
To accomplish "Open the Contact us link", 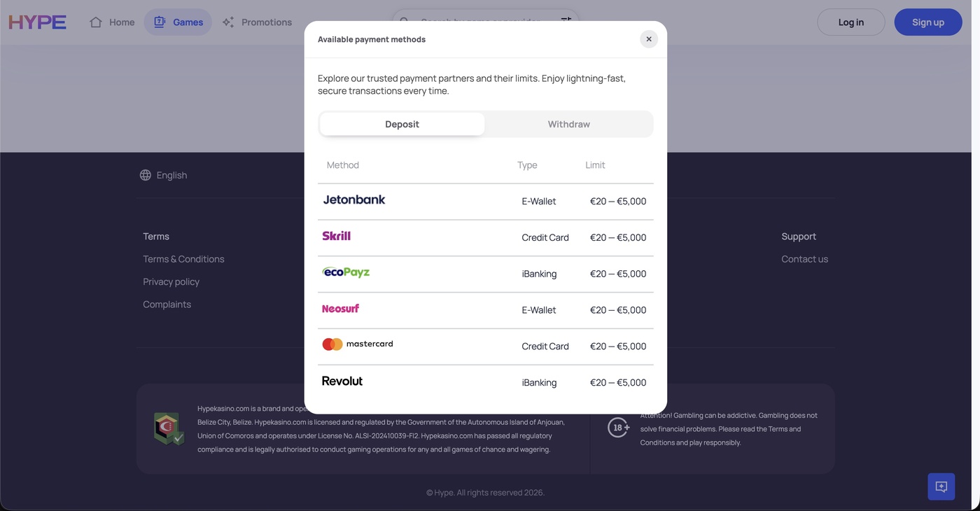I will point(804,259).
